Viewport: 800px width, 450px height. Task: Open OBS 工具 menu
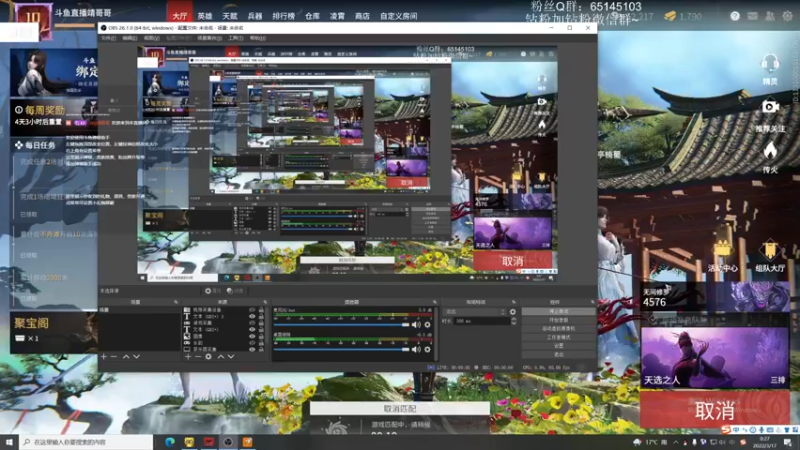(x=235, y=38)
